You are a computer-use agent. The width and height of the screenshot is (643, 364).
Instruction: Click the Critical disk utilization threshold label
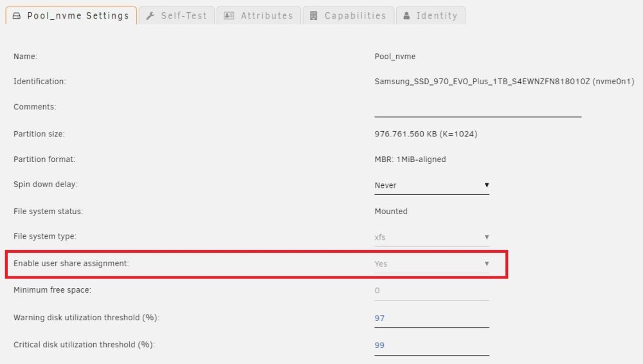pos(84,345)
